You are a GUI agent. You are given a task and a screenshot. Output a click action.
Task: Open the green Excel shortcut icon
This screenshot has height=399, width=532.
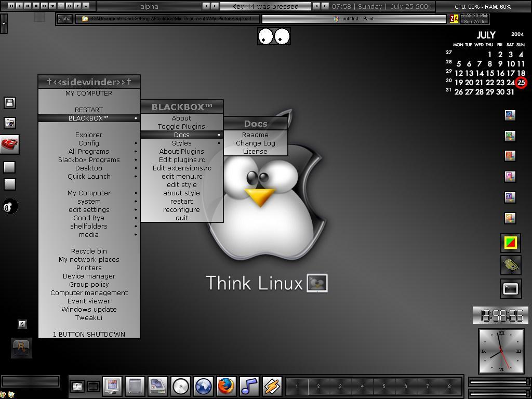tap(510, 136)
